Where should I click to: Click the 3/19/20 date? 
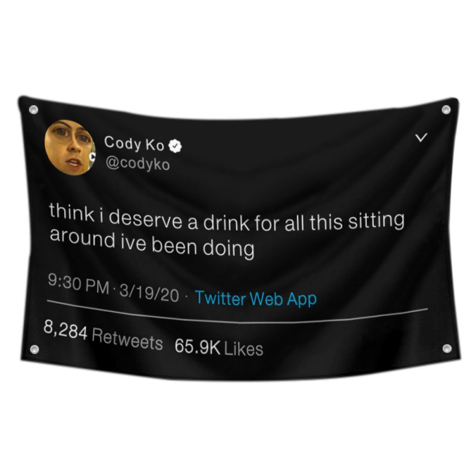click(149, 293)
